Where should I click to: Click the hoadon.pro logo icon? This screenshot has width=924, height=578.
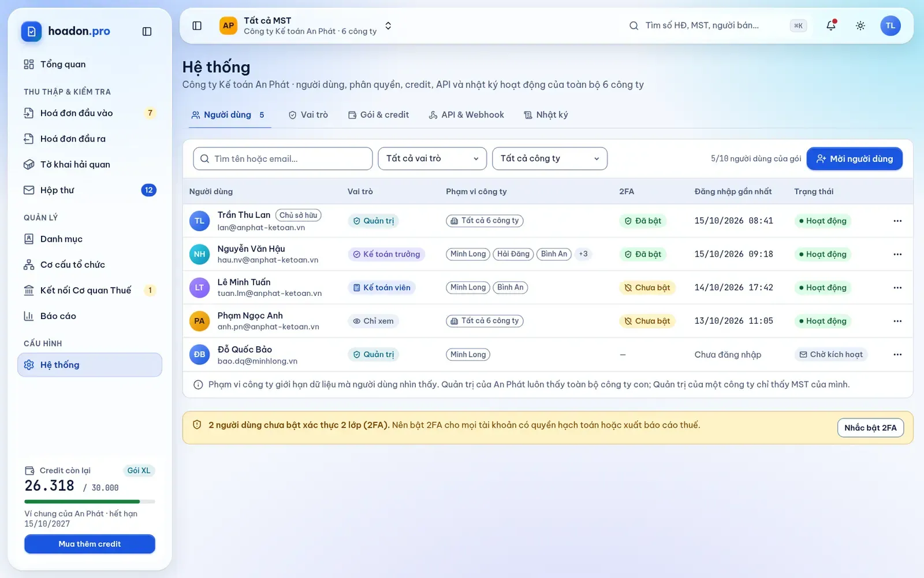click(x=31, y=31)
